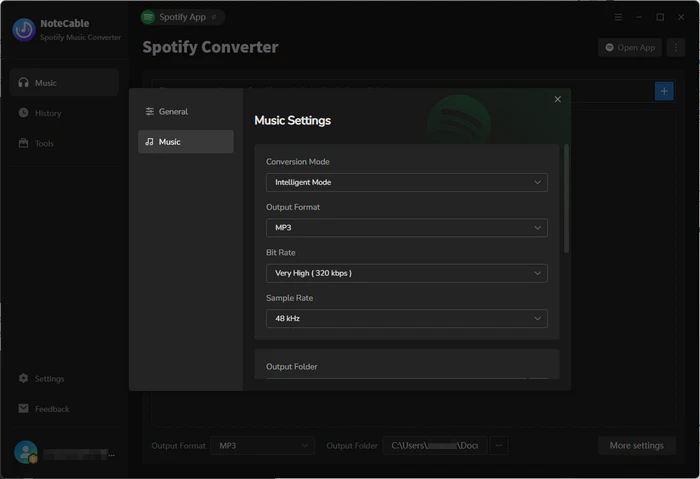Click the More settings button
Screen dimensions: 700x479
[637, 446]
